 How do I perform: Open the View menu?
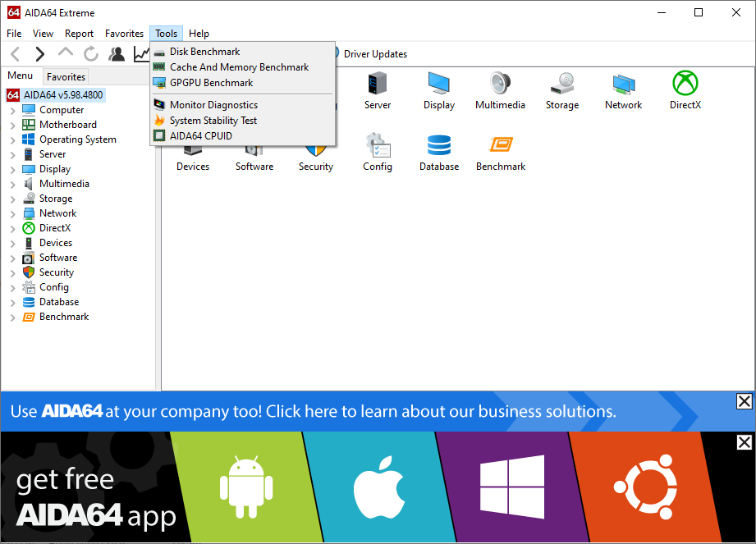tap(43, 34)
